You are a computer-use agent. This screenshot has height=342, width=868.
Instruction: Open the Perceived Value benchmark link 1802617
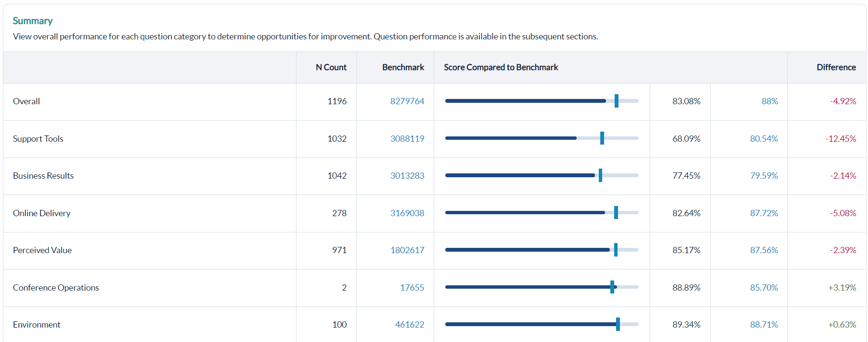click(407, 250)
